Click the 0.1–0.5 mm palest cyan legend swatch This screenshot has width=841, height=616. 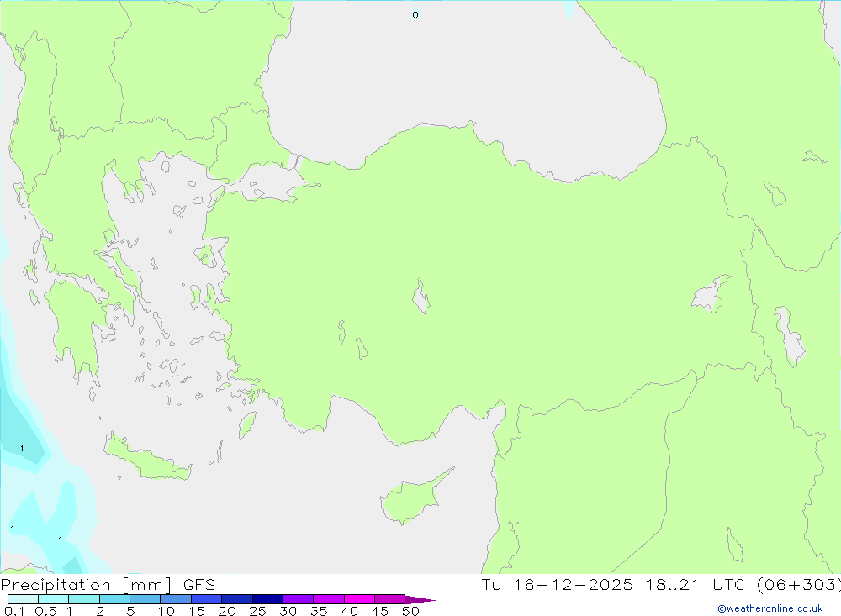[23, 599]
